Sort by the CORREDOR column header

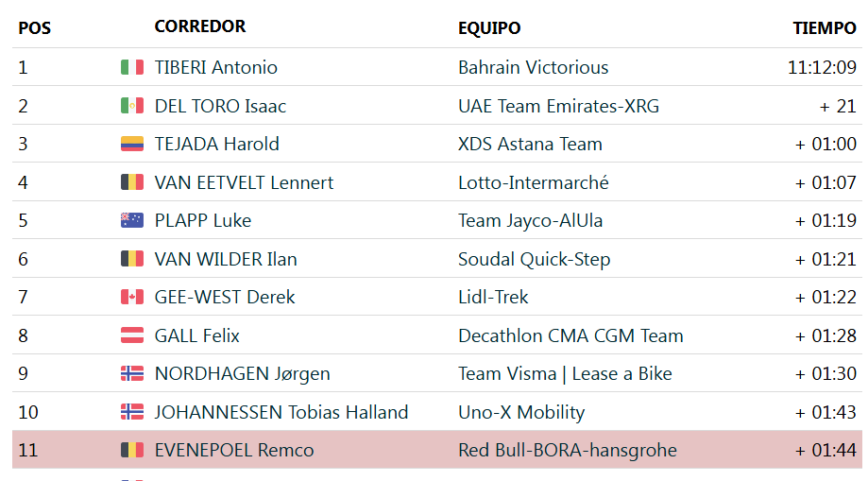pyautogui.click(x=200, y=26)
